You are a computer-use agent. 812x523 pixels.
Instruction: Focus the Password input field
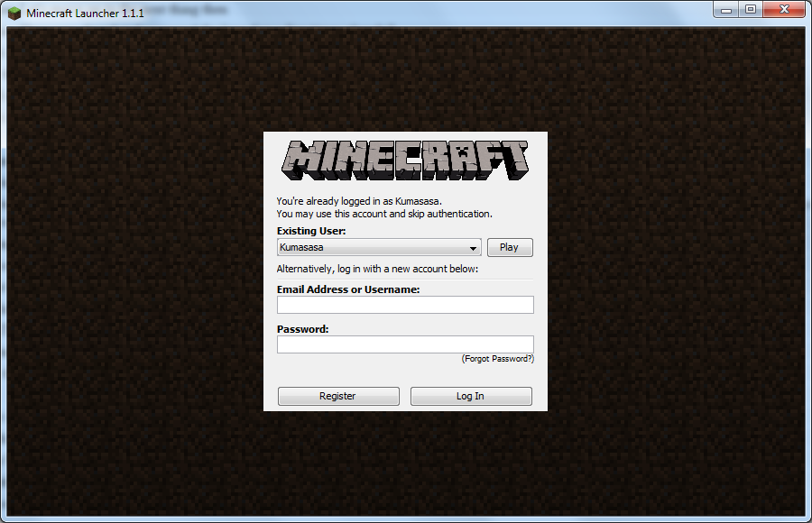(405, 344)
